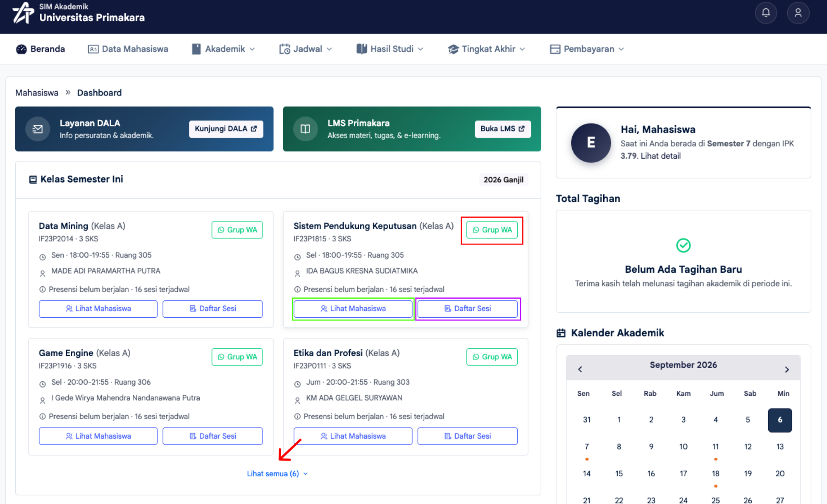
Task: Expand Lihat semua (6) classes
Action: [x=277, y=474]
